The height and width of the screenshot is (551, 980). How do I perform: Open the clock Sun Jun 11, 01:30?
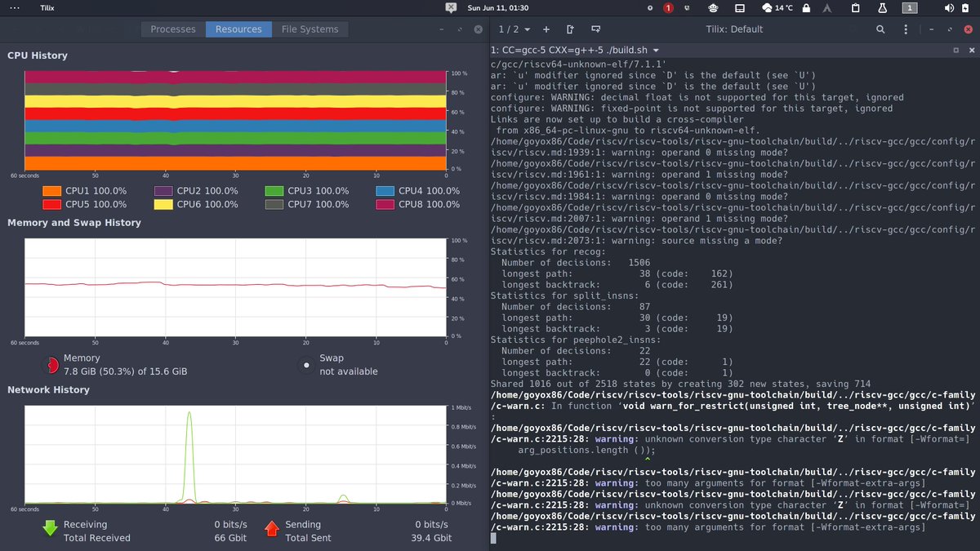[x=497, y=7]
